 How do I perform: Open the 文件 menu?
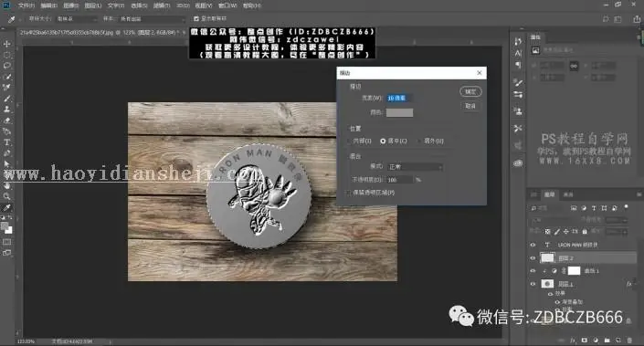pyautogui.click(x=26, y=5)
